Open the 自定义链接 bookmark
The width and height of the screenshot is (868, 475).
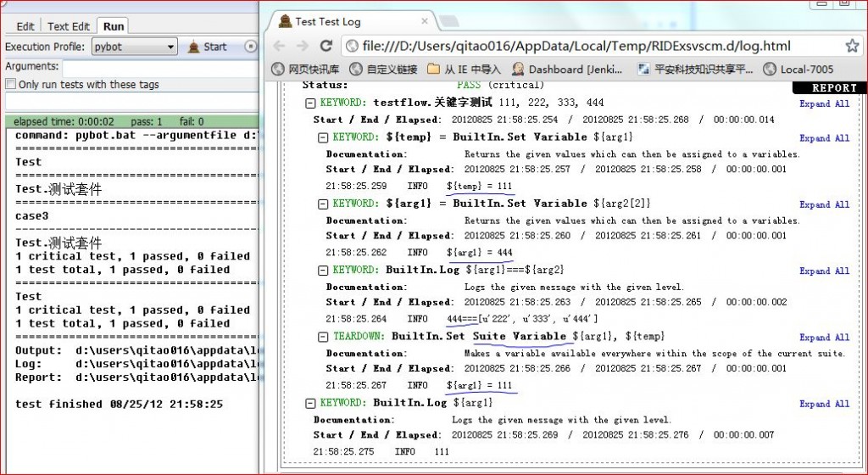coord(383,70)
